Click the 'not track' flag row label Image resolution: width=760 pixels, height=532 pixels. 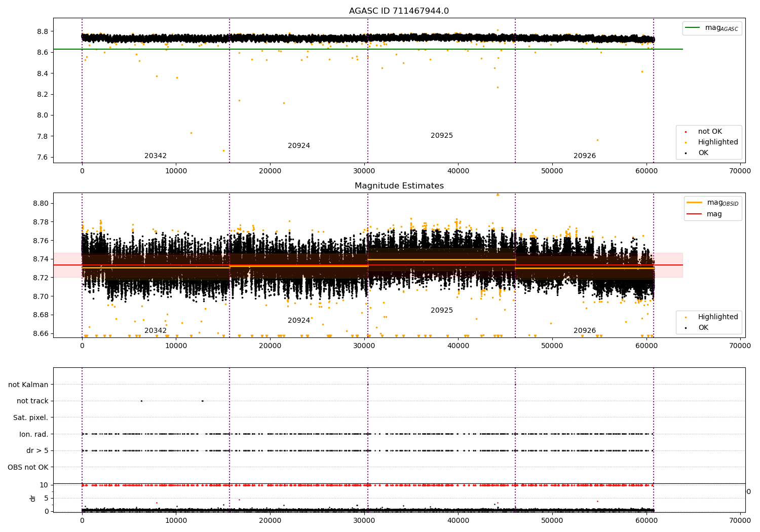[32, 401]
